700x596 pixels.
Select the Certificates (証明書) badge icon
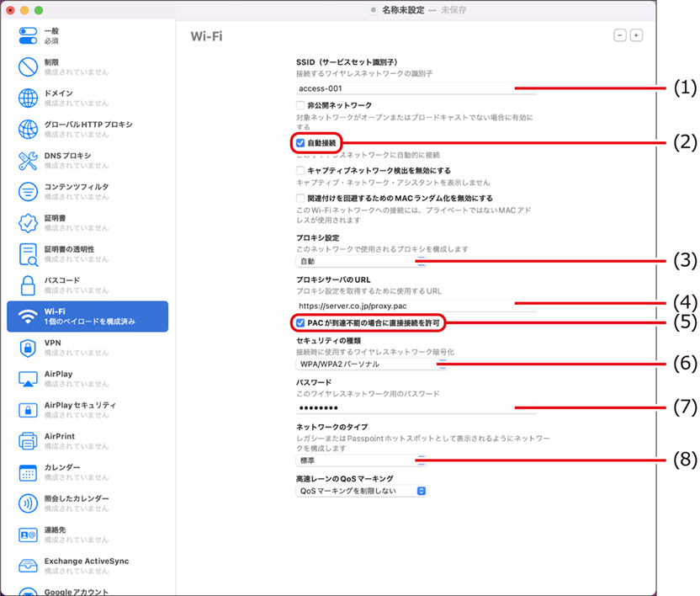click(x=28, y=223)
